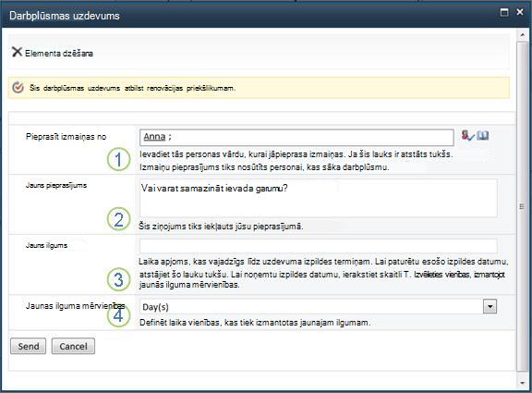Open the Day(s) duration units dropdown
Screen dimensions: 532x393
tap(490, 306)
